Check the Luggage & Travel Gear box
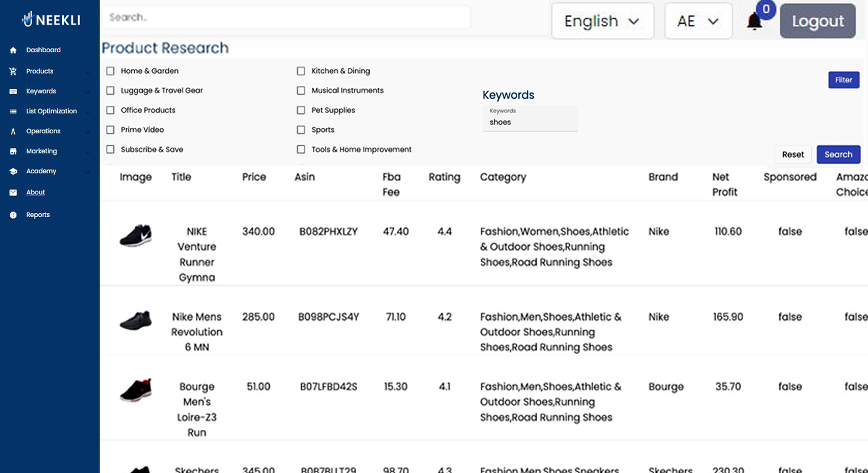This screenshot has width=868, height=473. coord(111,91)
